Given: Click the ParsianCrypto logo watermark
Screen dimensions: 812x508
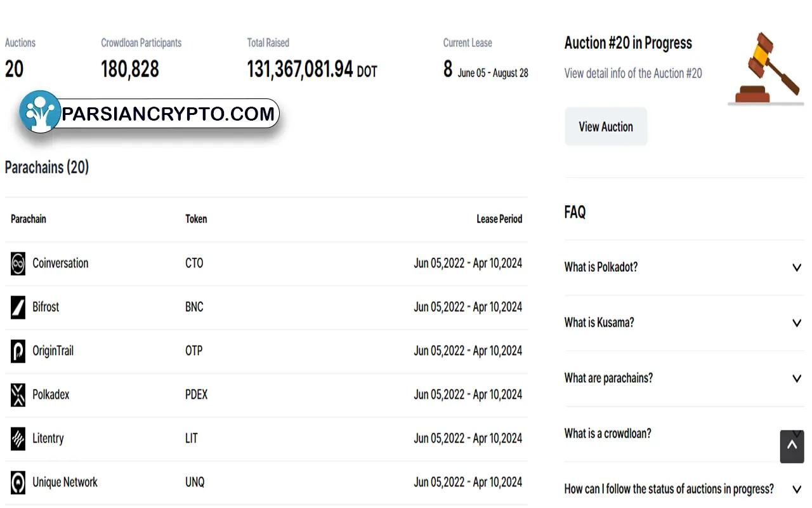Looking at the screenshot, I should (x=149, y=113).
